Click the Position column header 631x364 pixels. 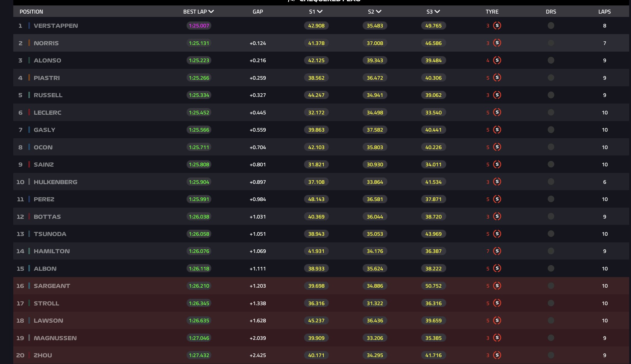coord(31,12)
